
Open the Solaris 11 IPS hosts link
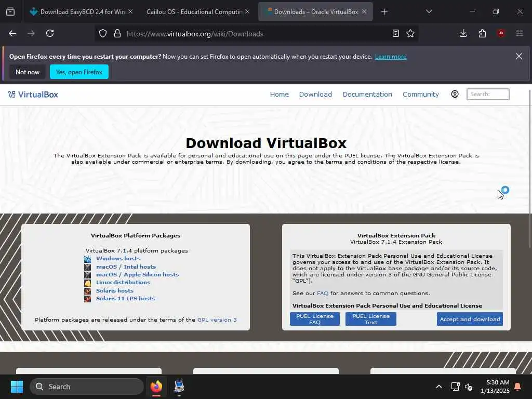coord(125,299)
